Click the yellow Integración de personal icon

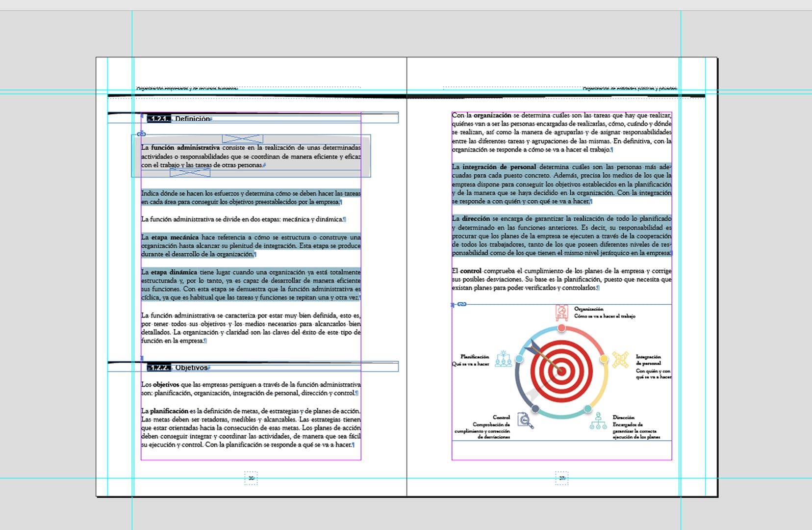click(620, 360)
